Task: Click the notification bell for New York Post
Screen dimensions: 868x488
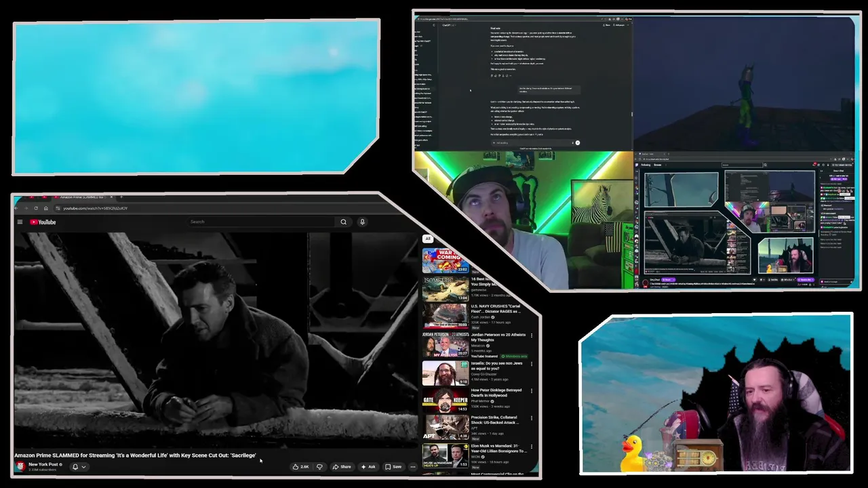Action: 75,466
